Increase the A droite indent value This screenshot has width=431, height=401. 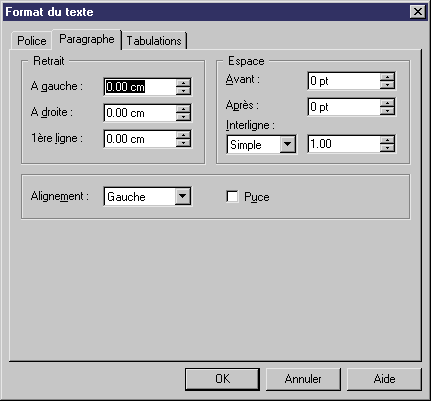183,109
